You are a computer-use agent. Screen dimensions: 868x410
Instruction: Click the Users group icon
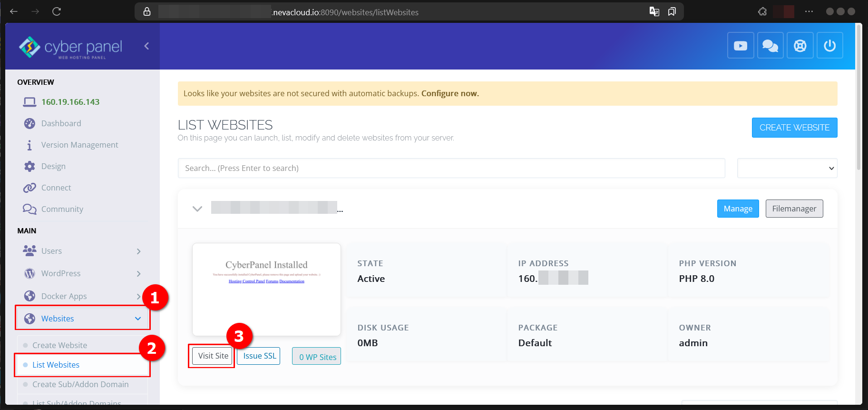[x=29, y=250]
